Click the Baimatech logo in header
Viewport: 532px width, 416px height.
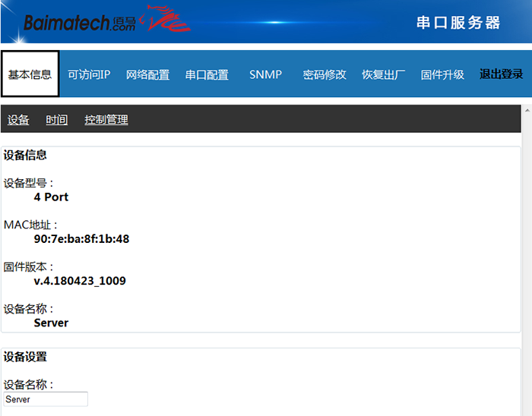(x=107, y=20)
